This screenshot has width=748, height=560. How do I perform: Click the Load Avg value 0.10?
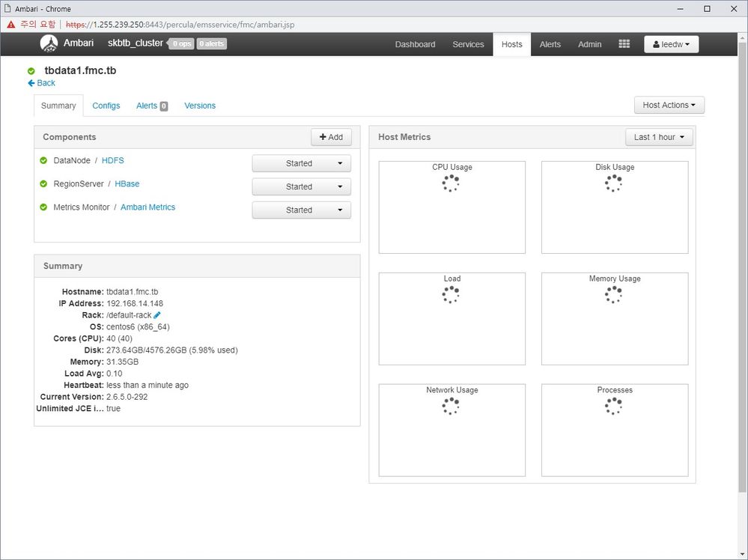pos(114,374)
